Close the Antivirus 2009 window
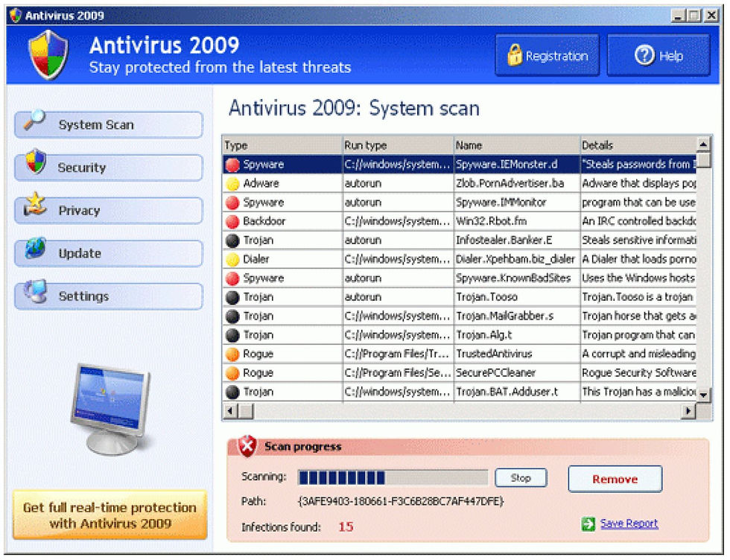The image size is (730, 560). pyautogui.click(x=711, y=16)
